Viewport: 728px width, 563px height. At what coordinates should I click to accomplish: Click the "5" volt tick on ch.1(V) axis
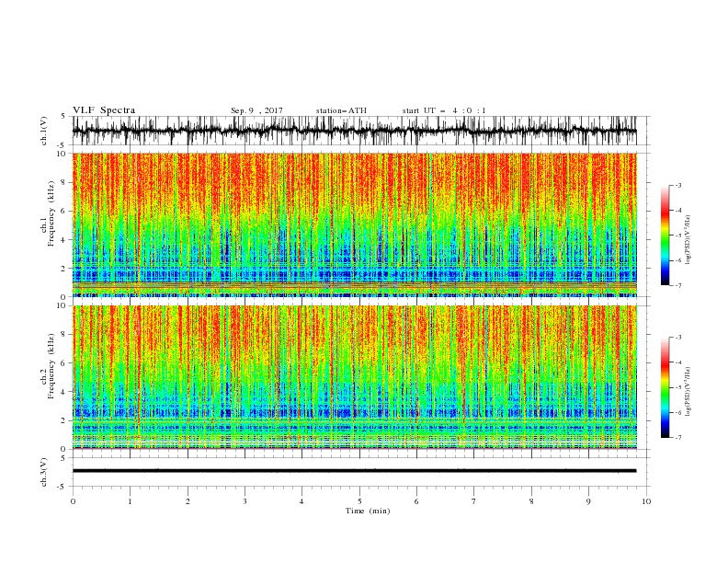point(63,116)
